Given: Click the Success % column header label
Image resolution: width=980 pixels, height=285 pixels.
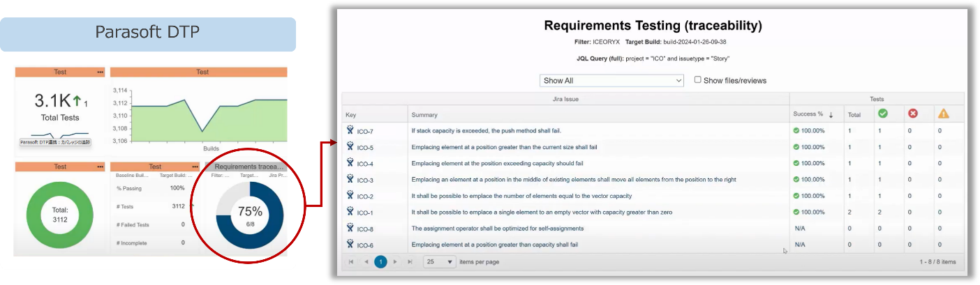Looking at the screenshot, I should coord(808,114).
